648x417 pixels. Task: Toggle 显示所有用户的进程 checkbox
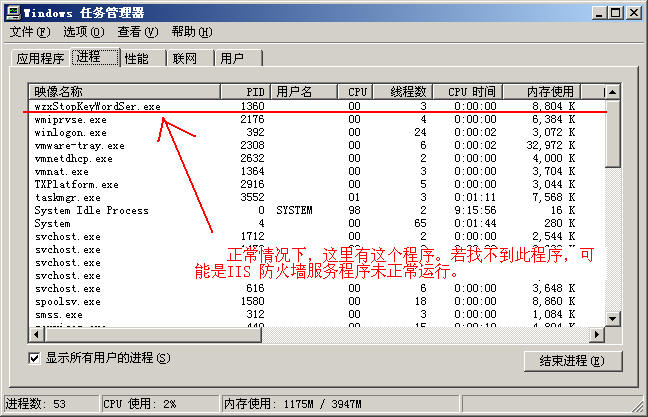click(x=34, y=358)
